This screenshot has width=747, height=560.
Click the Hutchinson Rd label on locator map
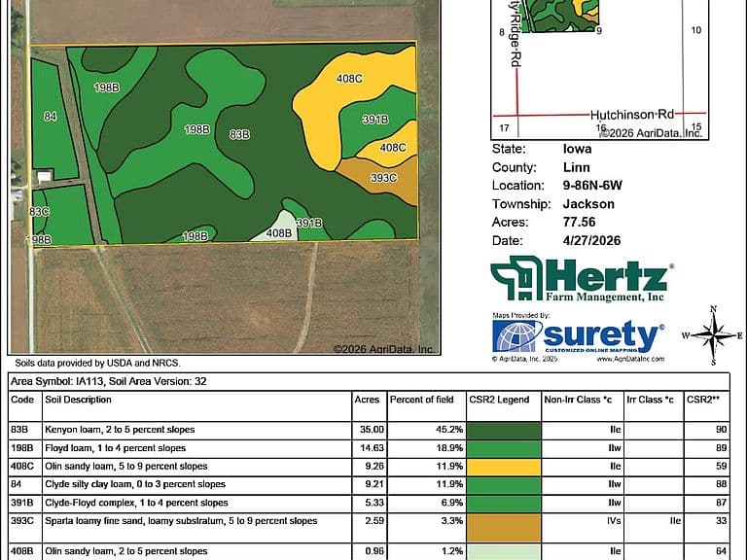tap(631, 115)
